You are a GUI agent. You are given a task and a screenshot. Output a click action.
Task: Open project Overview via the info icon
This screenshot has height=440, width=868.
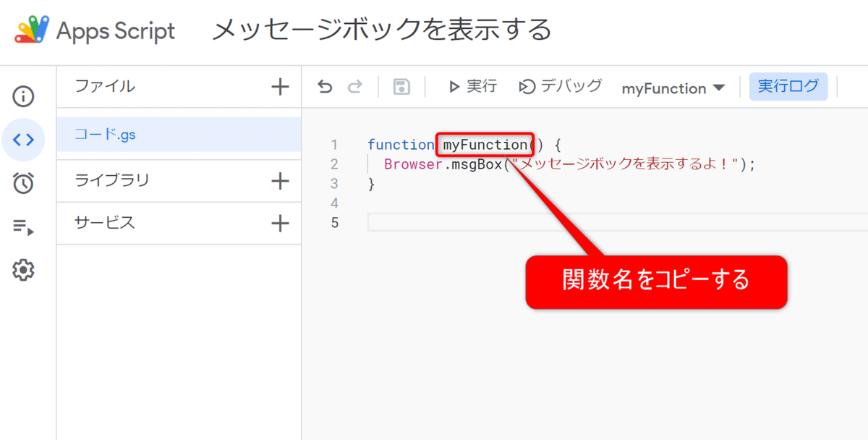pyautogui.click(x=24, y=96)
